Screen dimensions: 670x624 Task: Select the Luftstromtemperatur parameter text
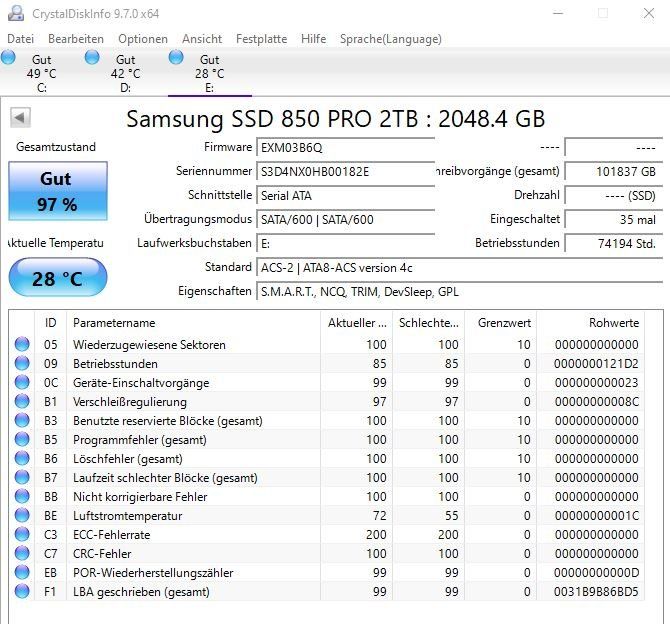coord(127,516)
